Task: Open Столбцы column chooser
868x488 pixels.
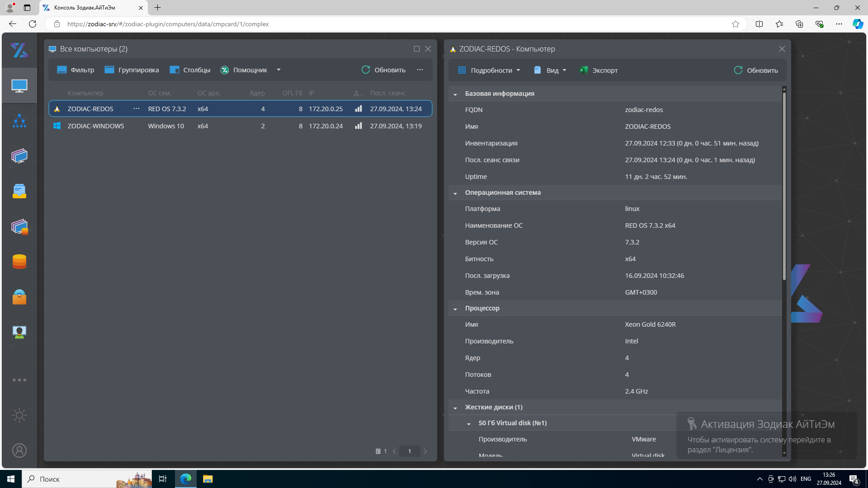Action: click(x=190, y=70)
